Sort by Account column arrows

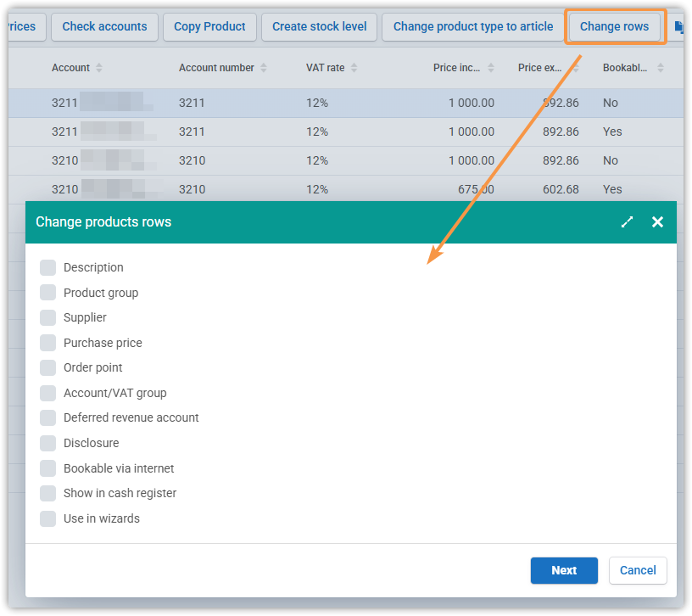[99, 68]
